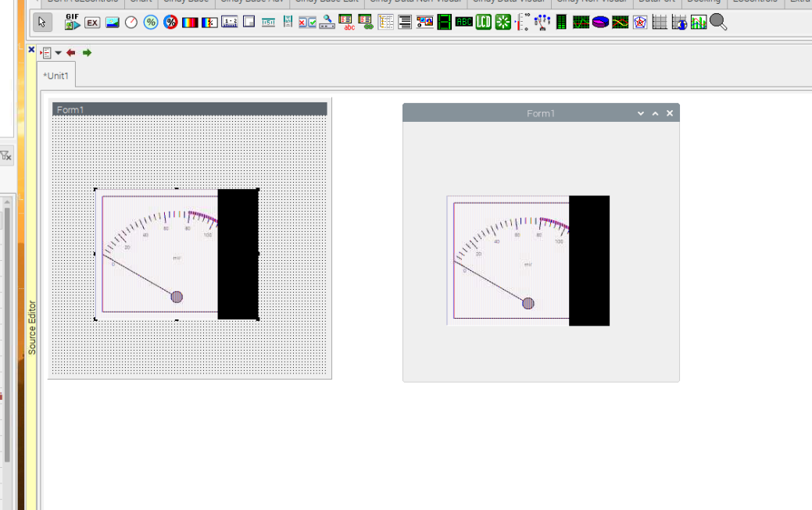Select the grid with red abc component

(x=346, y=23)
